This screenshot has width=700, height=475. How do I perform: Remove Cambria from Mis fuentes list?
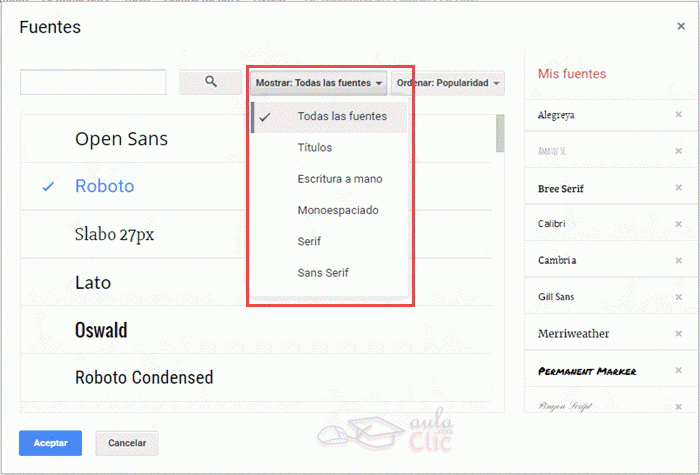pyautogui.click(x=678, y=260)
